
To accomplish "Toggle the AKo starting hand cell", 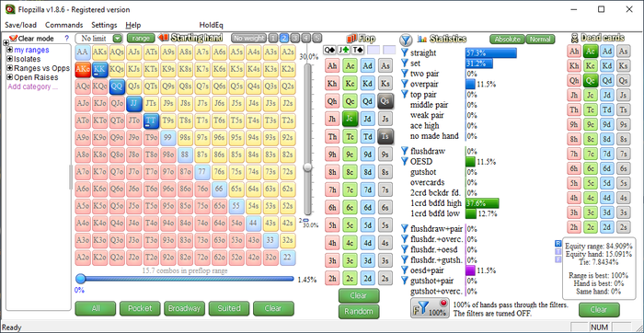I will pos(83,69).
